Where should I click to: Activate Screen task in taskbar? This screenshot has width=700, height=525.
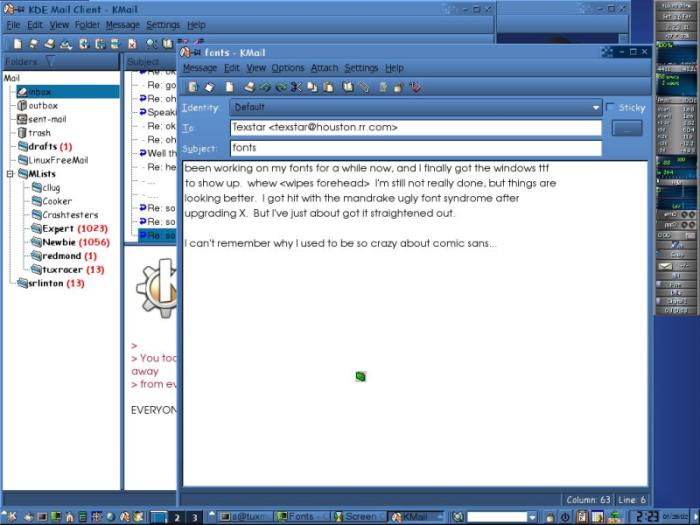click(x=358, y=517)
